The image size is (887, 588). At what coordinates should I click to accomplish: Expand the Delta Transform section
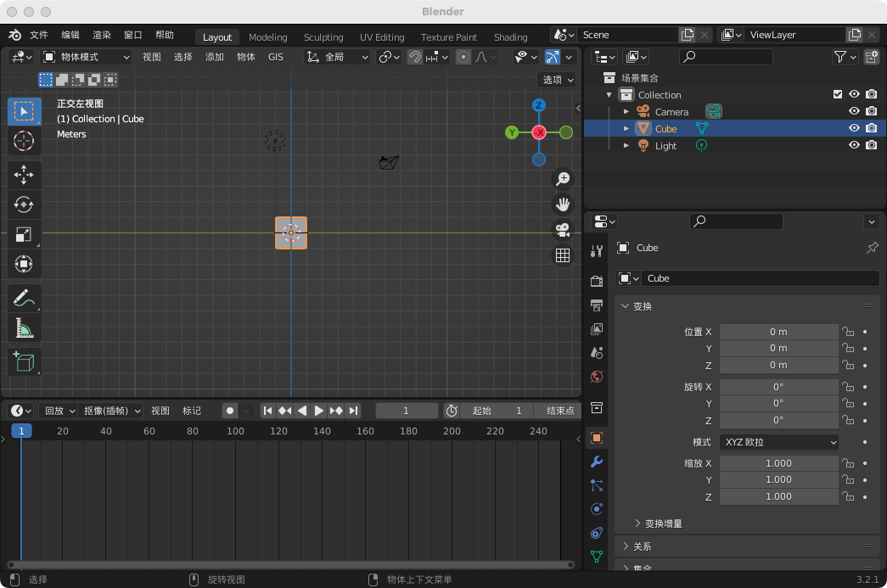point(637,524)
